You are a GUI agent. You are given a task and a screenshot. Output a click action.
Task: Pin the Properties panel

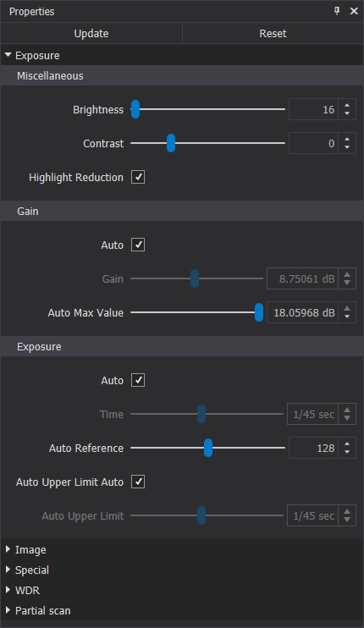point(337,11)
